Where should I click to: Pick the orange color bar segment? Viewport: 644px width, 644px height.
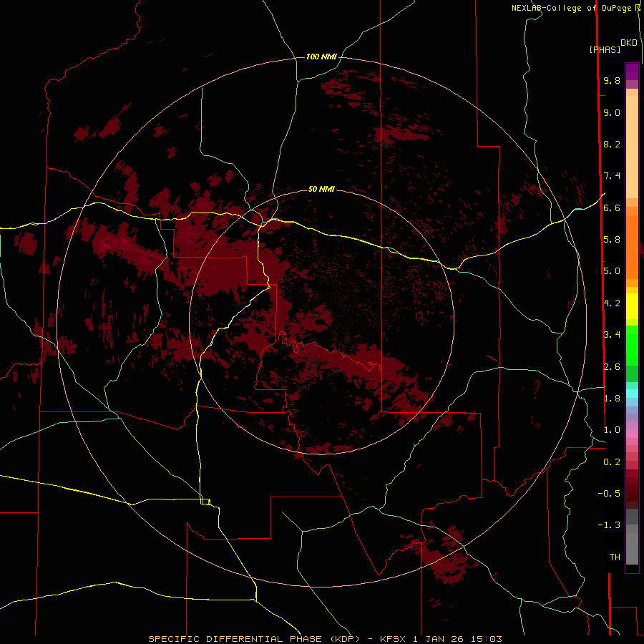pos(632,248)
